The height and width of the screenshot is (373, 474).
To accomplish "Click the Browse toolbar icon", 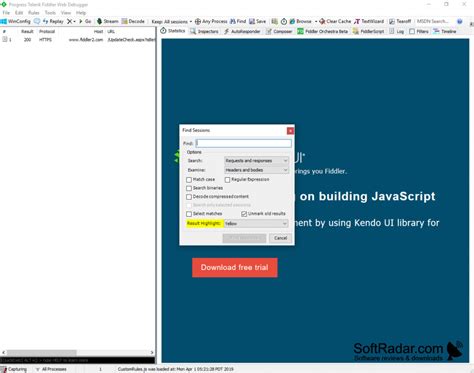I will pos(292,21).
